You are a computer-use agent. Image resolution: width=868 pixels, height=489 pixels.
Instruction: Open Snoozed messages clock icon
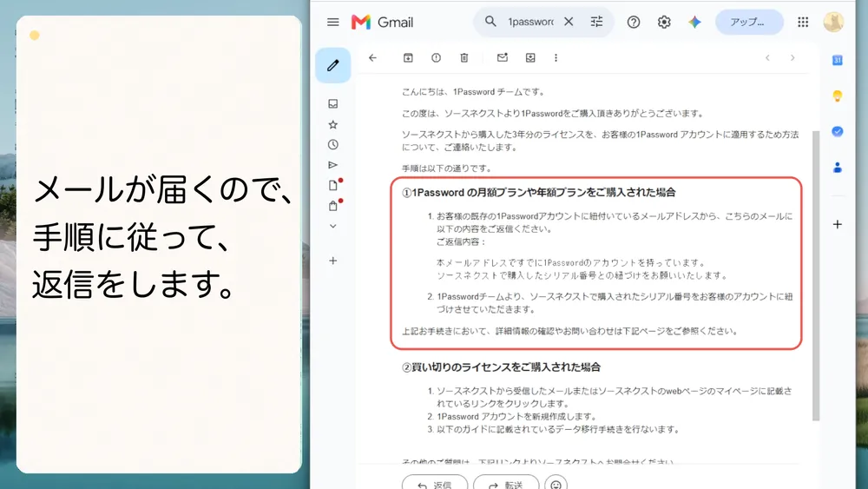click(x=332, y=144)
